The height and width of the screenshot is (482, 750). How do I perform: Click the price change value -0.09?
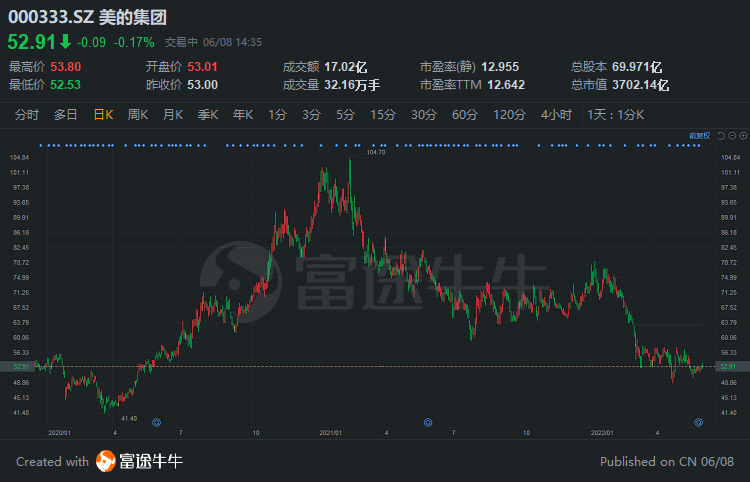[x=91, y=42]
